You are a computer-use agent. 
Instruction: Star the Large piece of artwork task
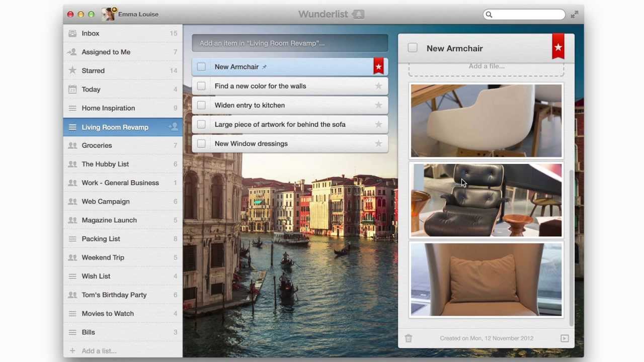(378, 124)
